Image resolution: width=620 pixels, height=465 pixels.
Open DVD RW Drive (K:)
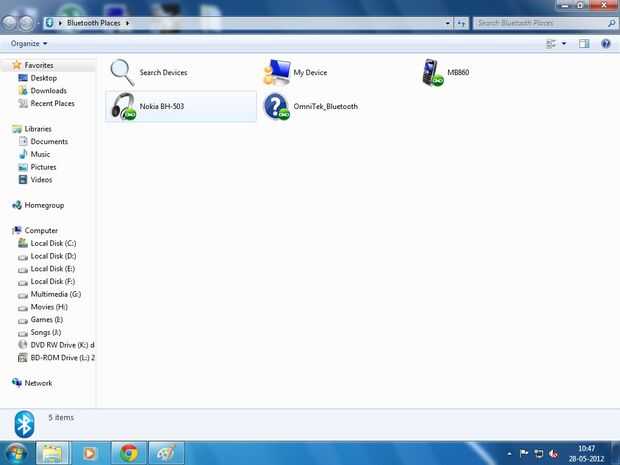coord(62,345)
